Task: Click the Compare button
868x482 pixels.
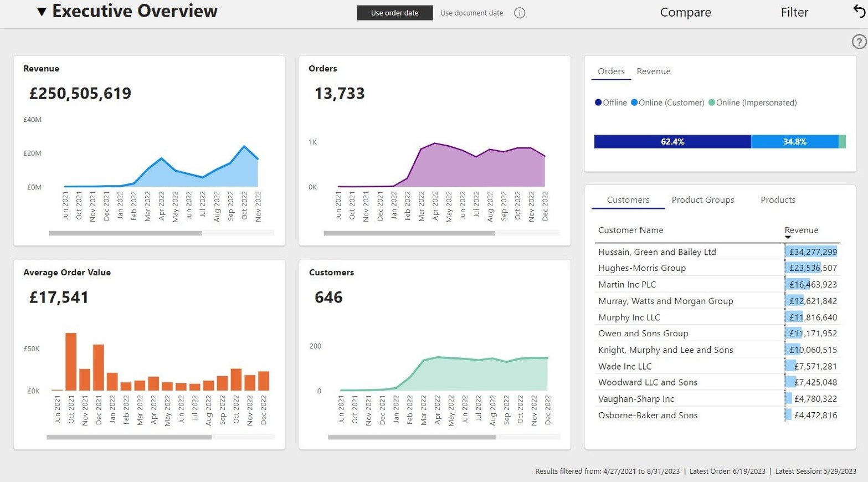Action: pos(685,12)
